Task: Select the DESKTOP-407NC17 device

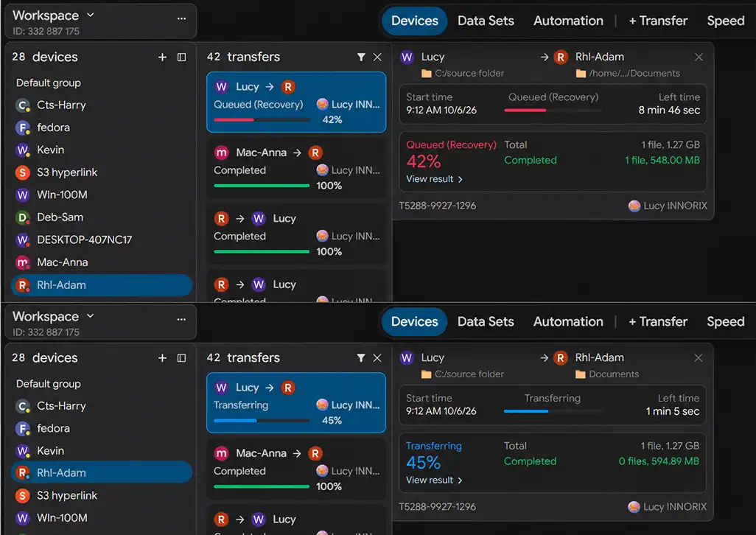Action: pos(102,239)
